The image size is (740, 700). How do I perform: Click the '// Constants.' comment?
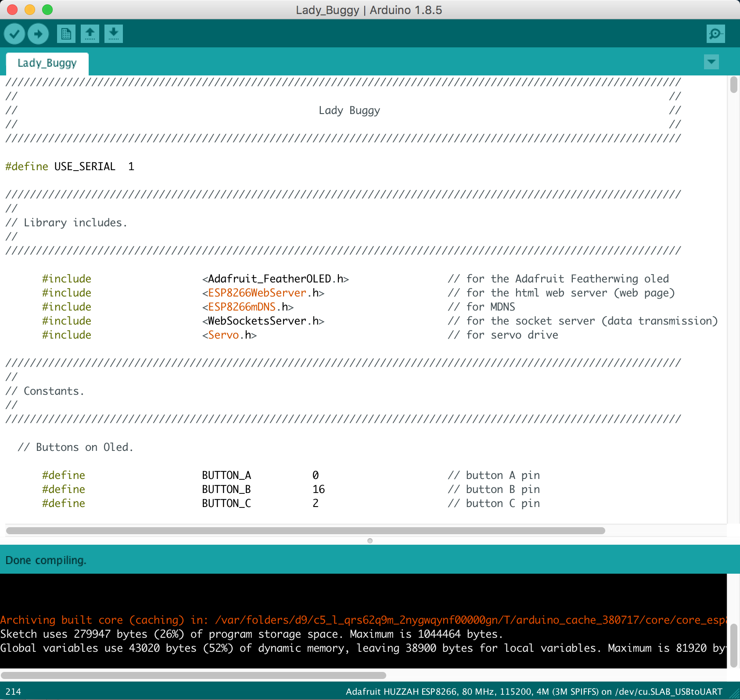[45, 391]
